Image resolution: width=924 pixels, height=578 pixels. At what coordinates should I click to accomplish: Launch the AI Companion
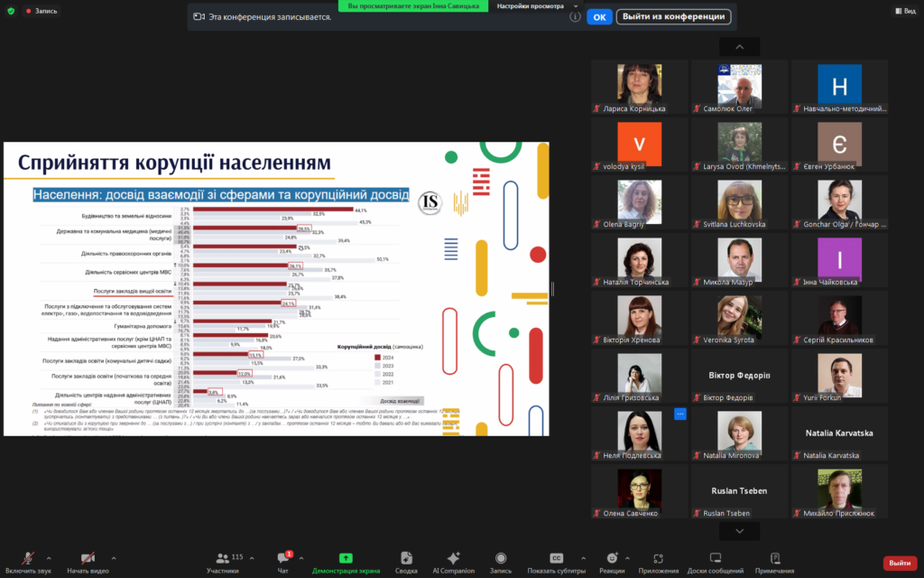[453, 559]
